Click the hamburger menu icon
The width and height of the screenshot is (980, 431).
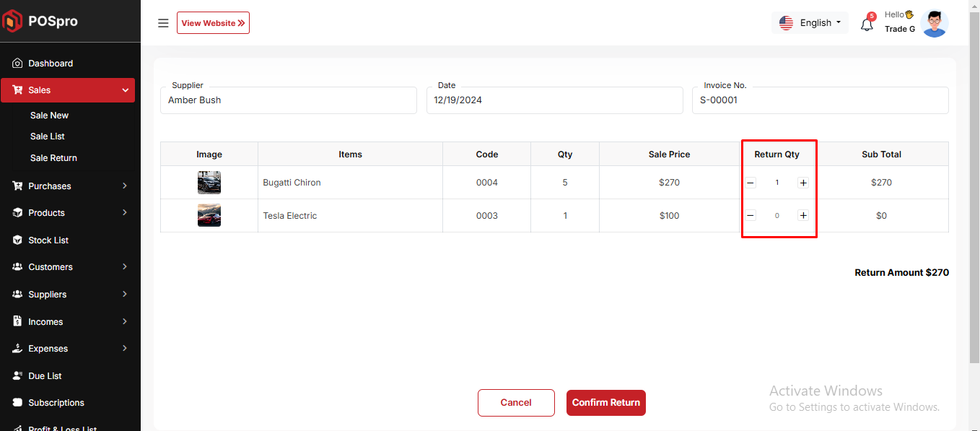[x=163, y=23]
